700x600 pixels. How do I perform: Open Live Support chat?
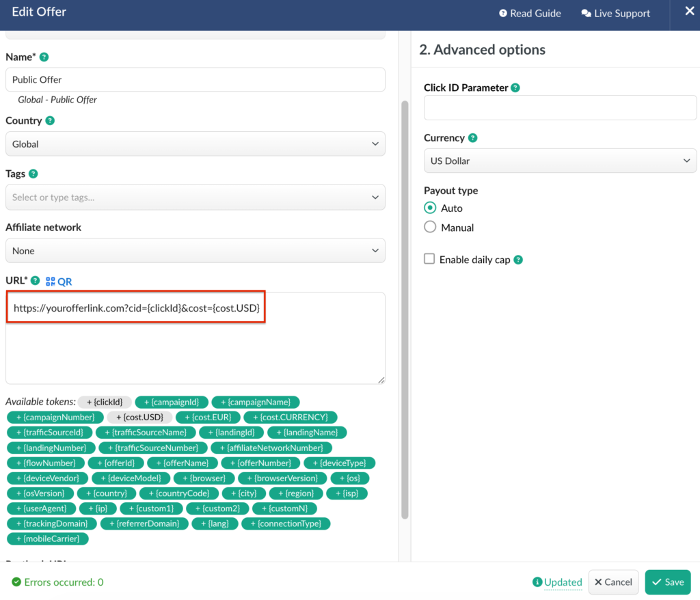[615, 13]
